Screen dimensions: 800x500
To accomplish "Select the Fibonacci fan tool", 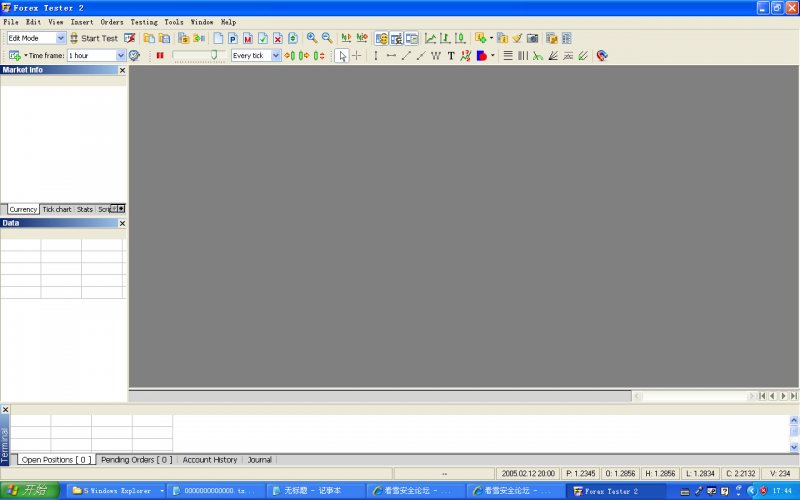I will pyautogui.click(x=553, y=56).
